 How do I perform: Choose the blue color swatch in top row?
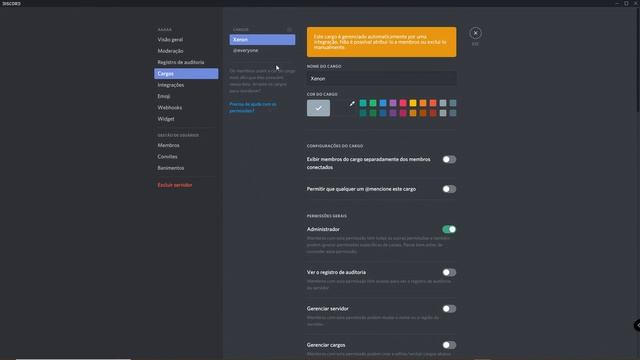[383, 103]
